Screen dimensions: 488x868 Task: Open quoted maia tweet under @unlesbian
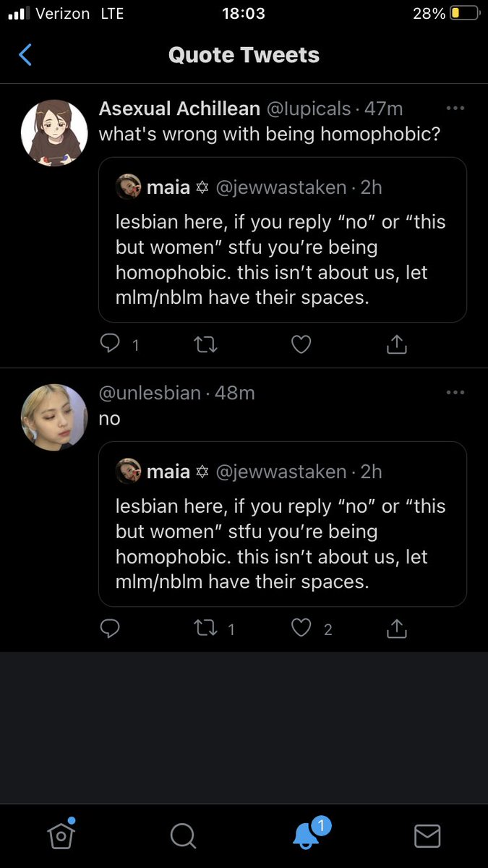[x=283, y=524]
